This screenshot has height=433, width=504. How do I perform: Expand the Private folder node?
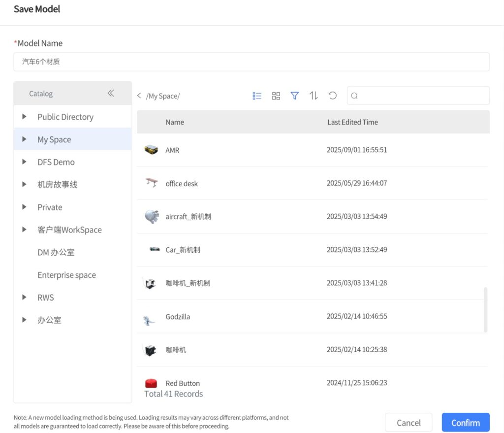tap(24, 207)
